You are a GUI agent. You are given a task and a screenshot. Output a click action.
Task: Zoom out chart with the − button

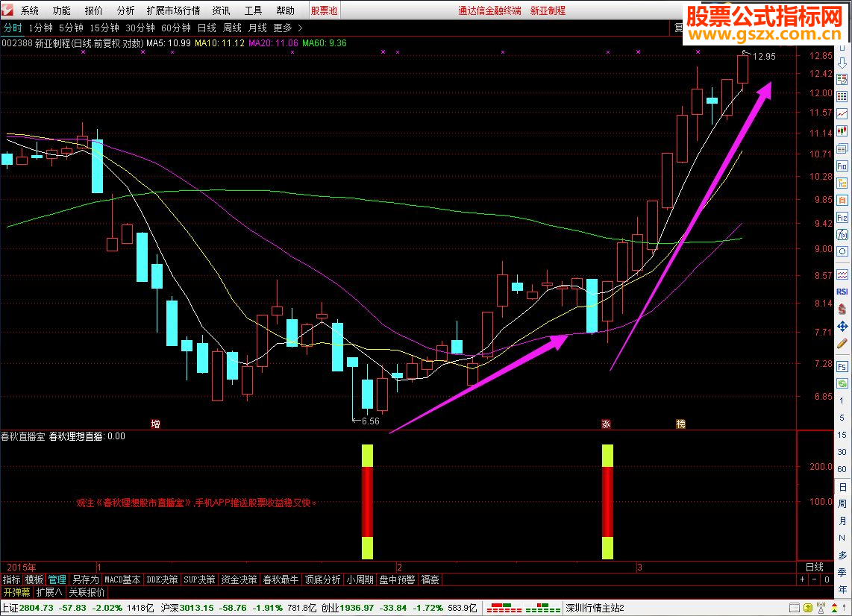[815, 579]
